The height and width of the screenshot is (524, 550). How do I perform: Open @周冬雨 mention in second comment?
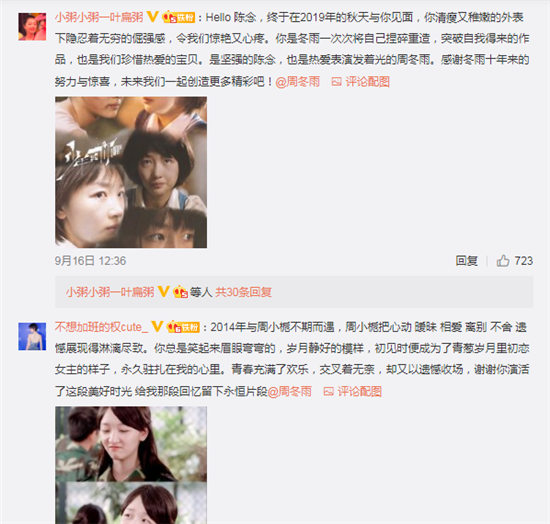(x=289, y=391)
